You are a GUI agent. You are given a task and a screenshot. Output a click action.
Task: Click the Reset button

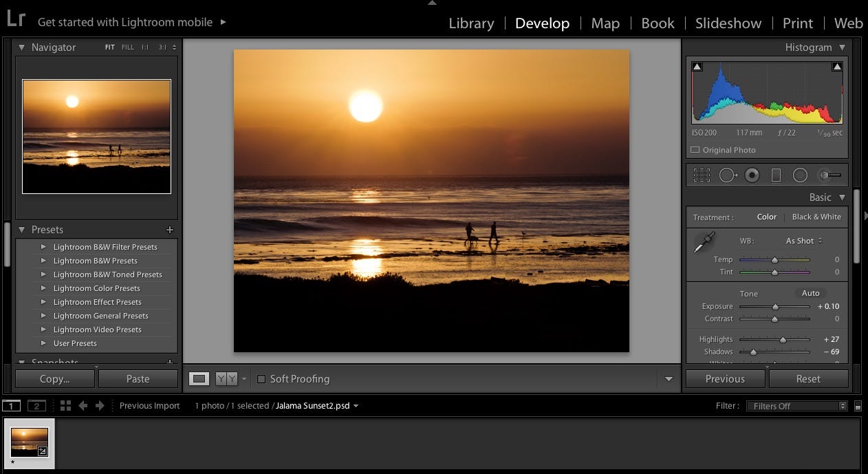[x=808, y=379]
